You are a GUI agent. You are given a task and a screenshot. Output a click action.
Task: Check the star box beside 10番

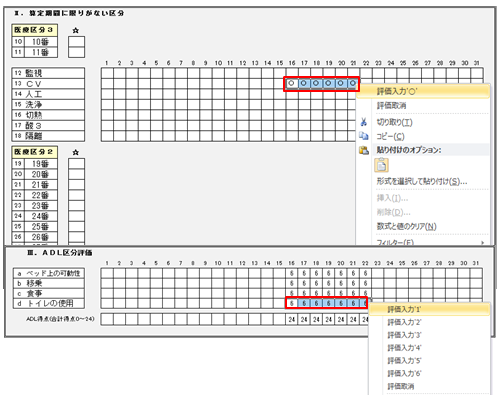[76, 42]
